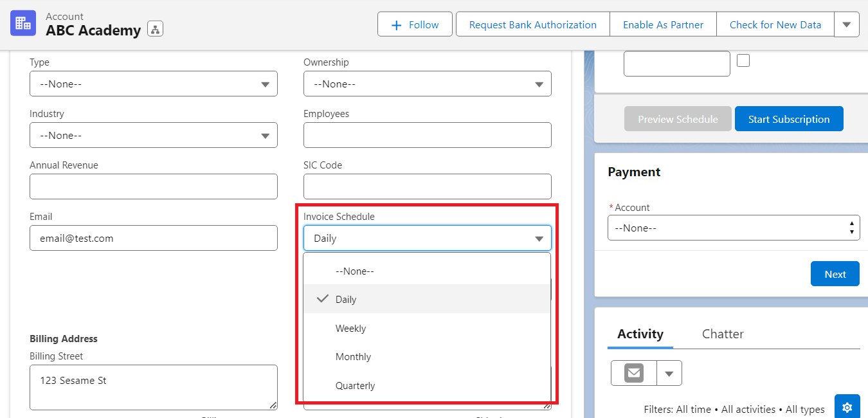Select Weekly in Invoice Schedule list

tap(350, 328)
